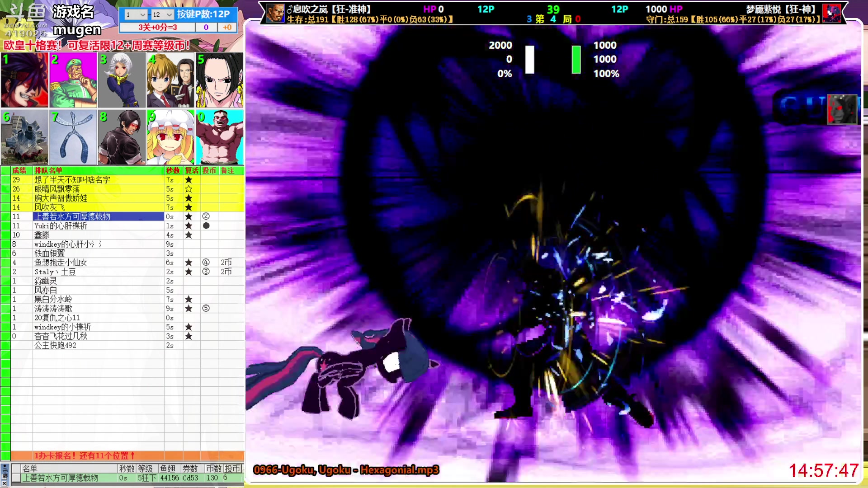The height and width of the screenshot is (488, 868).
Task: Click the purple 0 counter field
Action: point(206,27)
